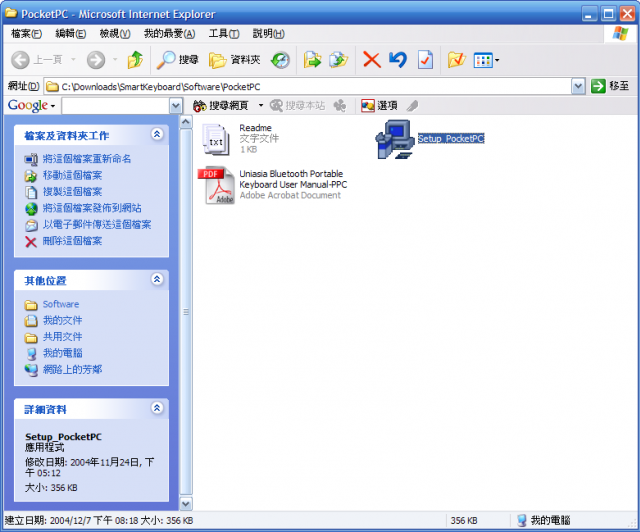Click e-mail this file task link
Screen dimensions: 640x532
[x=97, y=224]
